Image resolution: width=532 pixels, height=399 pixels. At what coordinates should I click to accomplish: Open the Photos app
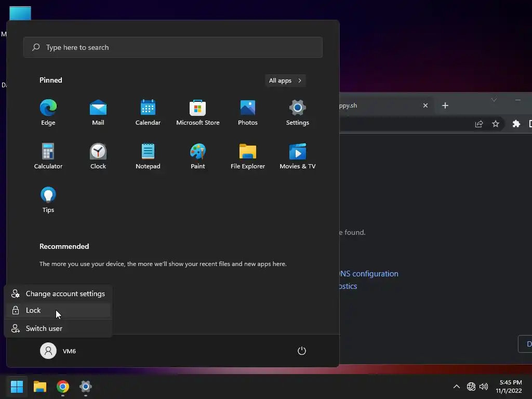[248, 113]
